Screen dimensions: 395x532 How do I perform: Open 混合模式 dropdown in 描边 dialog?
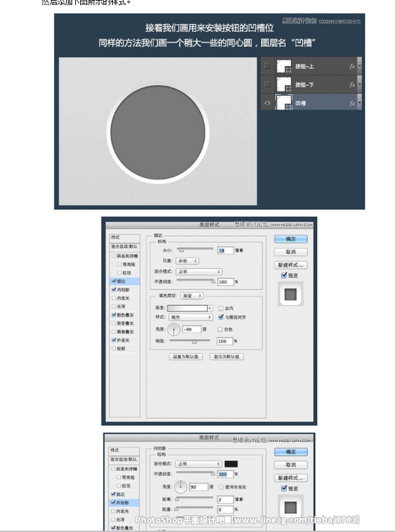pyautogui.click(x=199, y=272)
